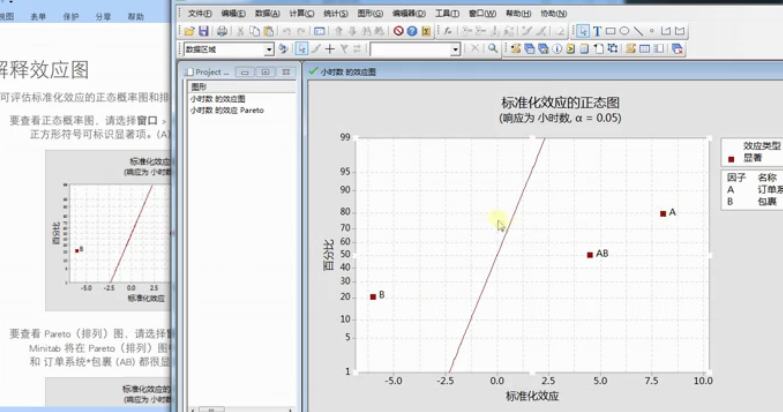Viewport: 783px width, 412px height.
Task: Click the blue Help question icon
Action: 411,31
